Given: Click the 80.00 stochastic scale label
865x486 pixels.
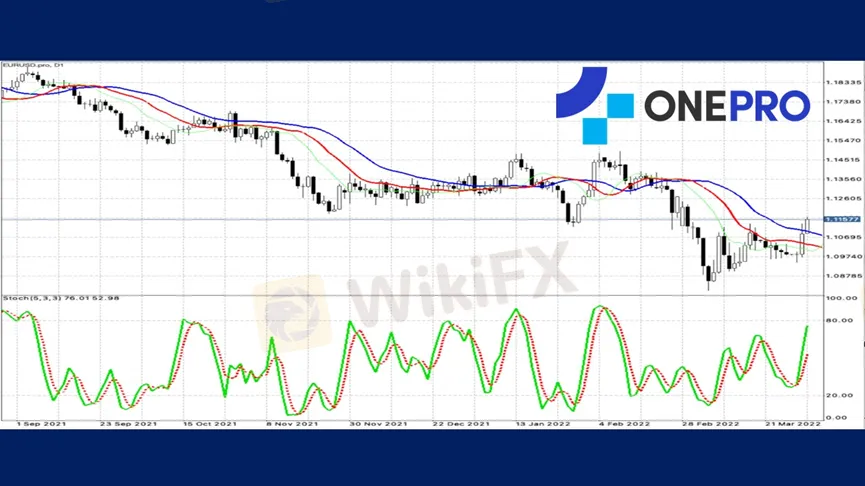Looking at the screenshot, I should pyautogui.click(x=840, y=320).
